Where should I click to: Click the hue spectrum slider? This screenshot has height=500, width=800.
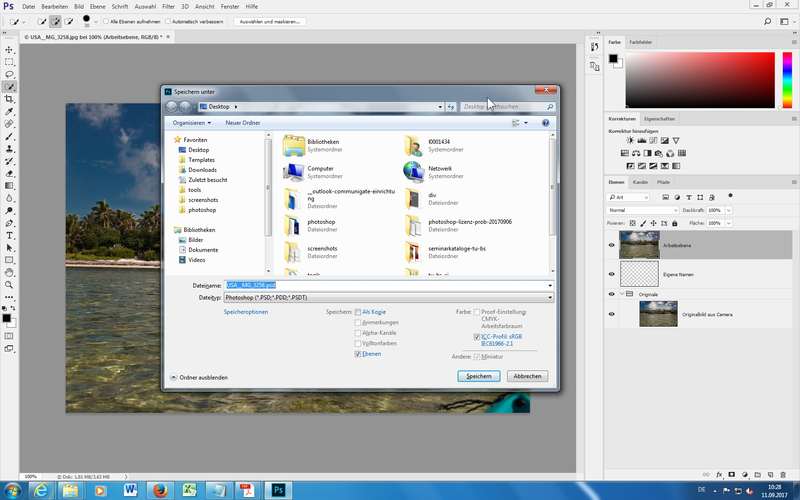(x=787, y=79)
